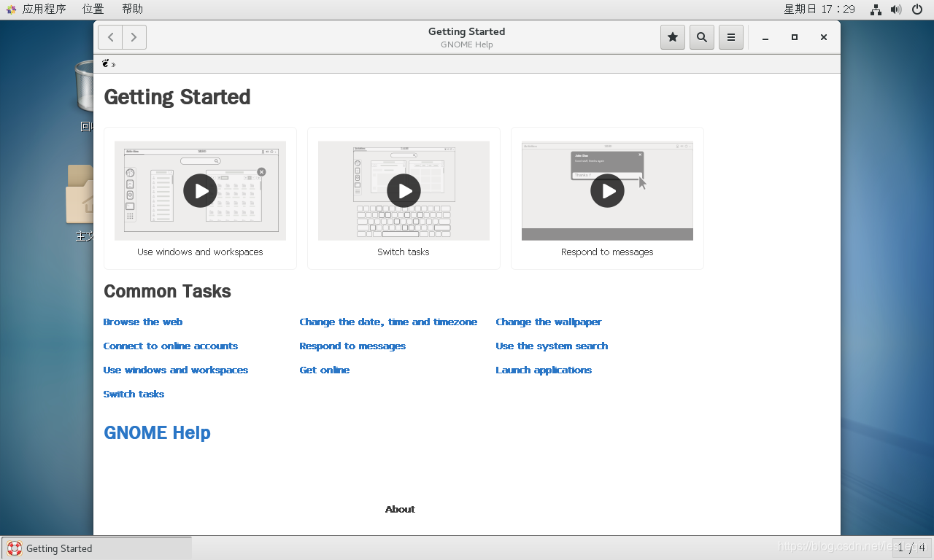Image resolution: width=934 pixels, height=560 pixels.
Task: Go back with the left arrow button
Action: pos(110,37)
